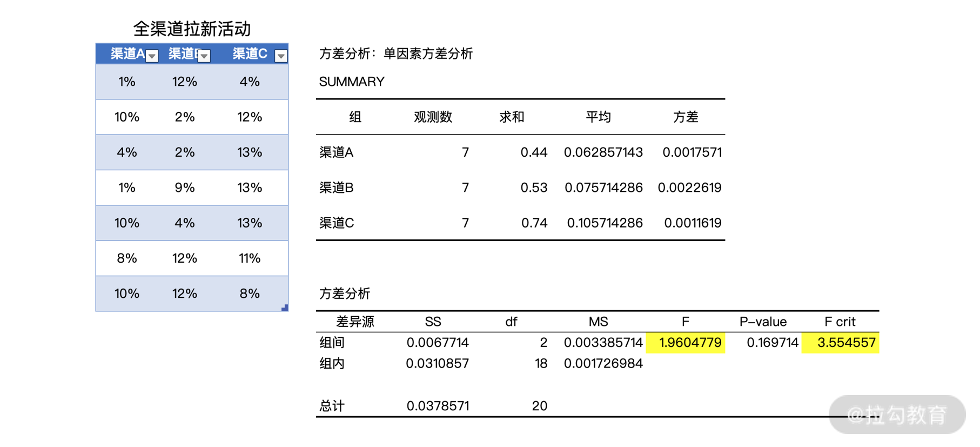Select the title 全渠道拉新活动
This screenshot has height=447, width=980.
192,29
